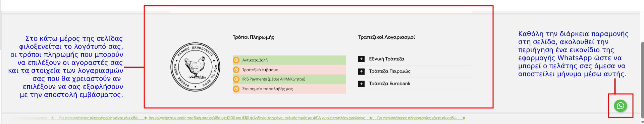Image resolution: width=644 pixels, height=124 pixels.
Task: Click the orange icon beside IRIS Payments
Action: pos(236,79)
